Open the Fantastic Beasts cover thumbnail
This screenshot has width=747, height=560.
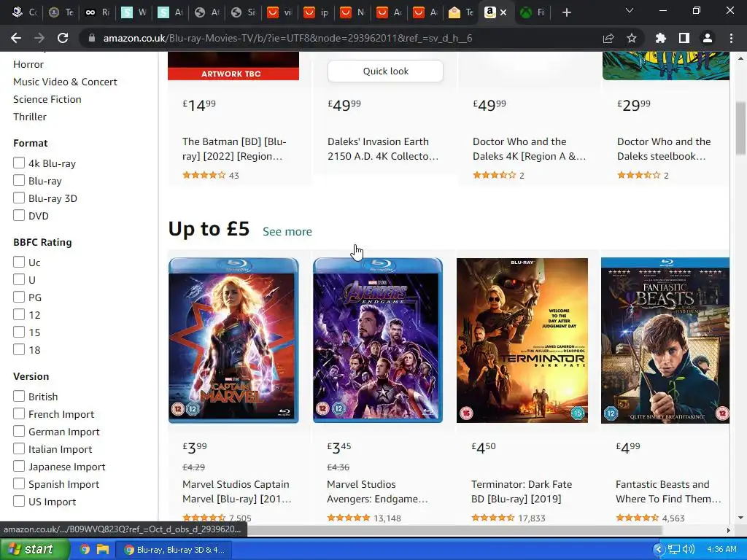point(665,340)
